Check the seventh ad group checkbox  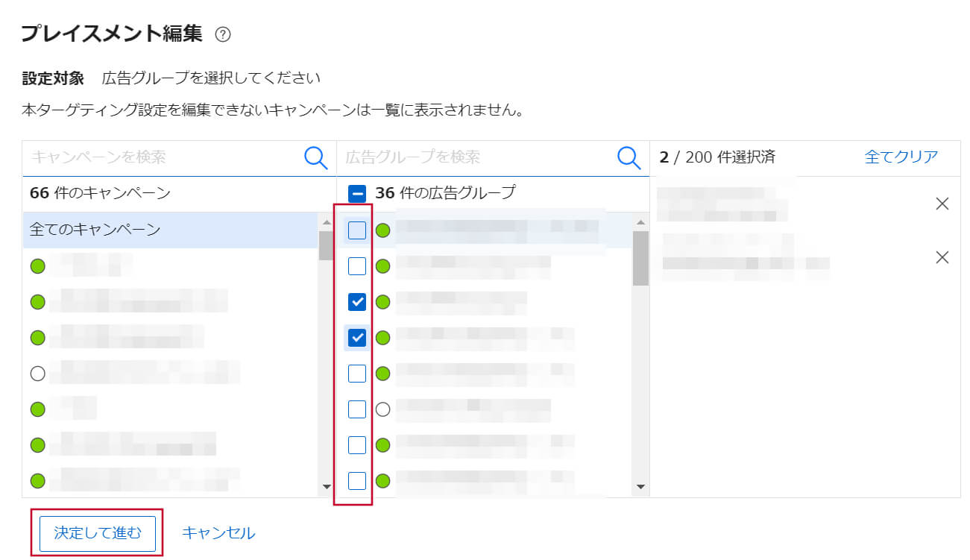click(358, 445)
